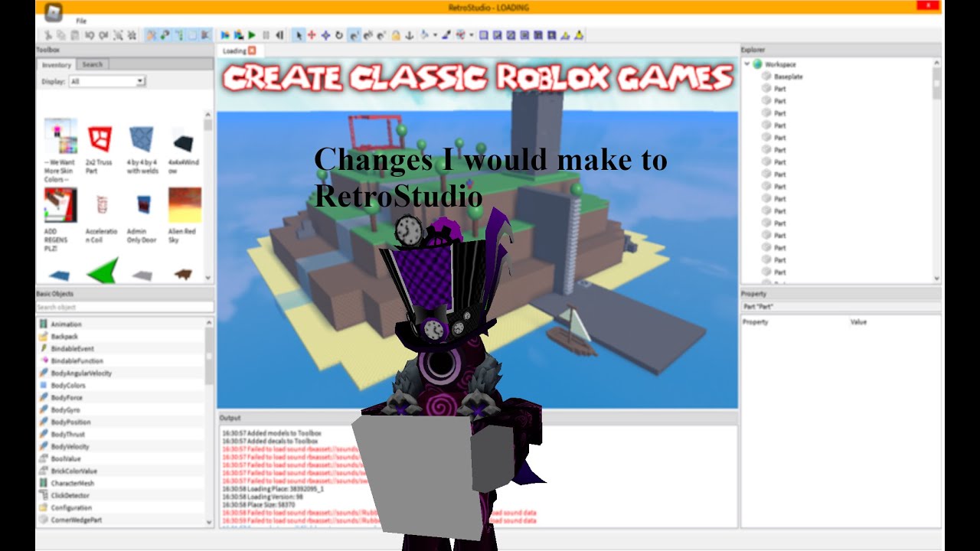The height and width of the screenshot is (551, 980).
Task: Open the File menu
Action: coord(81,21)
